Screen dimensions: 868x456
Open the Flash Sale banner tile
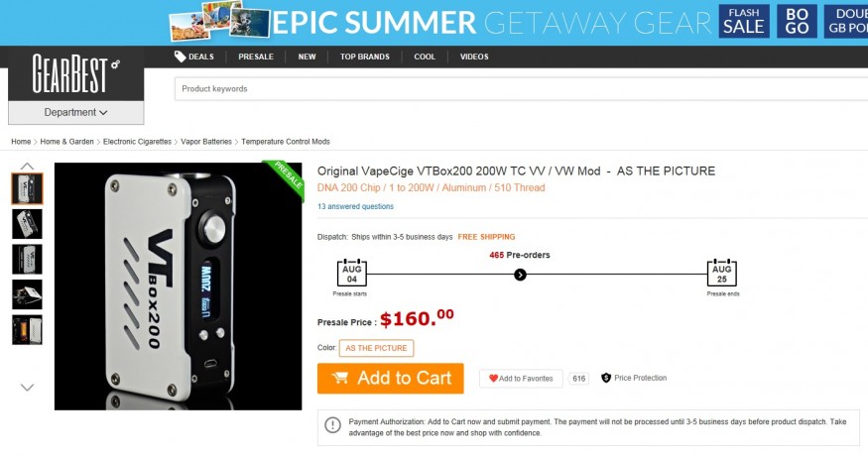click(744, 21)
